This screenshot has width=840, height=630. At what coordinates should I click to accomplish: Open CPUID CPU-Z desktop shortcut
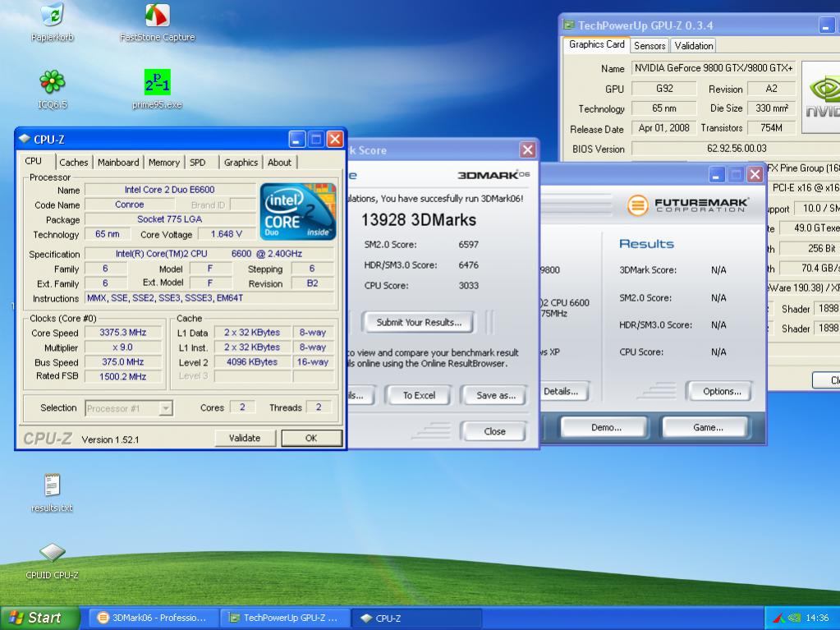click(x=52, y=552)
